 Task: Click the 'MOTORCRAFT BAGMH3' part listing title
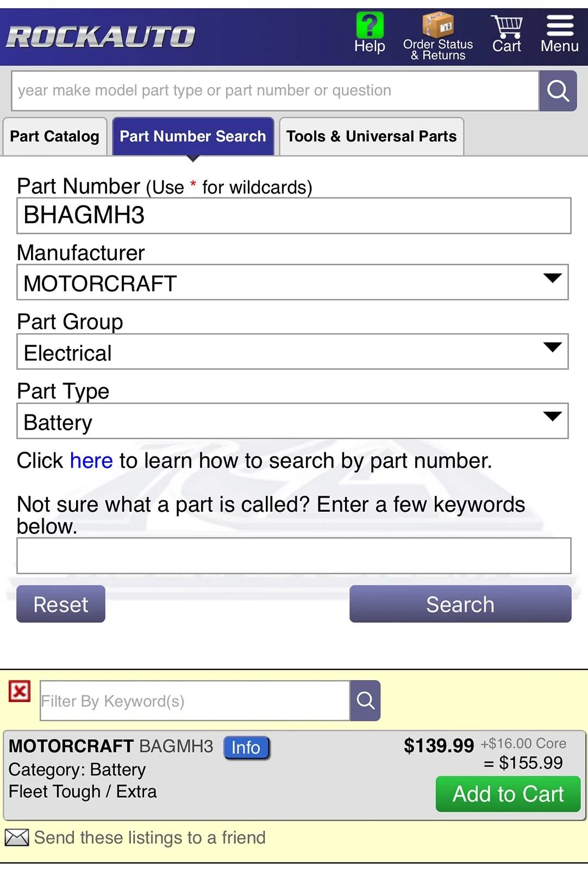coord(111,746)
